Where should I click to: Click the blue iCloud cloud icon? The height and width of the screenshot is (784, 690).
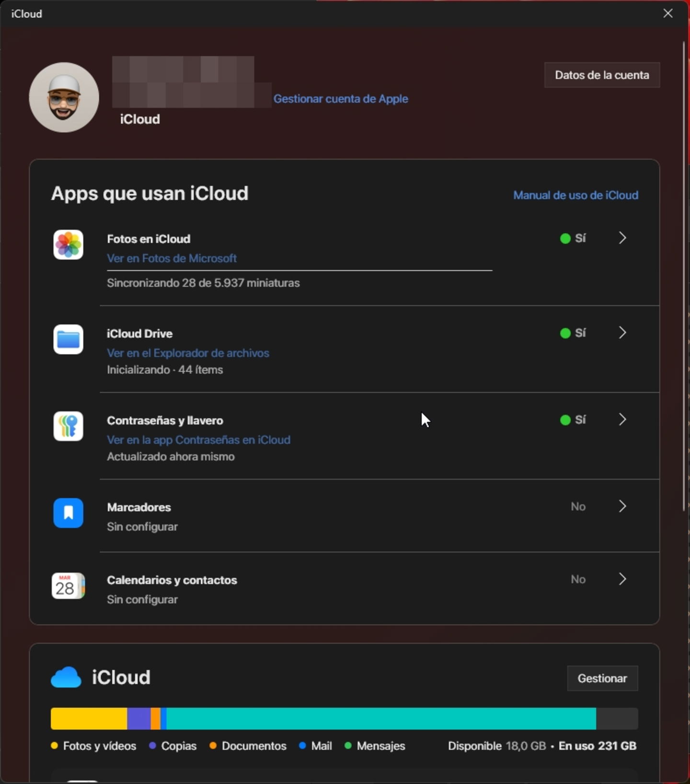point(66,677)
